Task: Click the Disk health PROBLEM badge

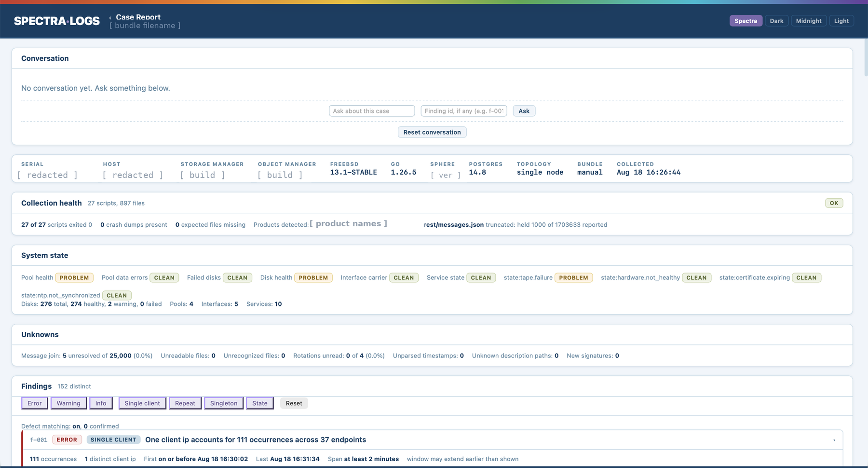Action: coord(313,278)
